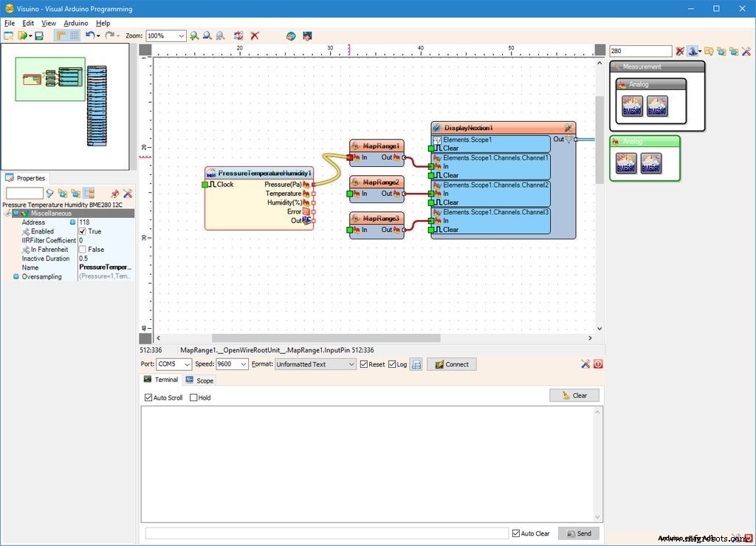The height and width of the screenshot is (546, 756).
Task: Toggle the dotted grid display icon
Action: (x=75, y=35)
